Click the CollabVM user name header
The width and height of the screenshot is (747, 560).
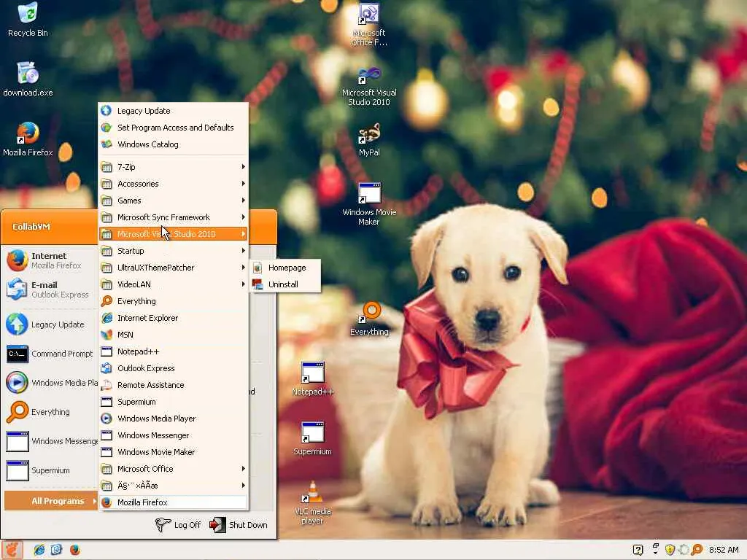click(x=31, y=227)
